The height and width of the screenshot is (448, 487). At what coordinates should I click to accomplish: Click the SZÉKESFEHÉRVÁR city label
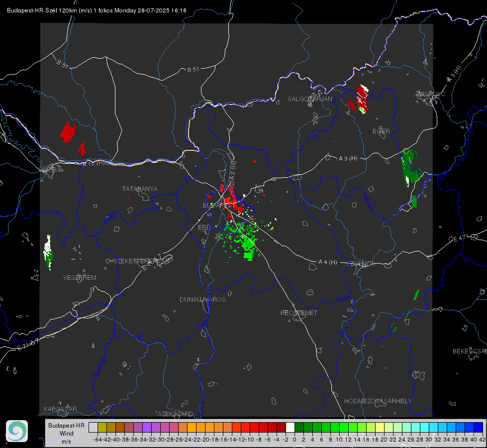(x=142, y=261)
